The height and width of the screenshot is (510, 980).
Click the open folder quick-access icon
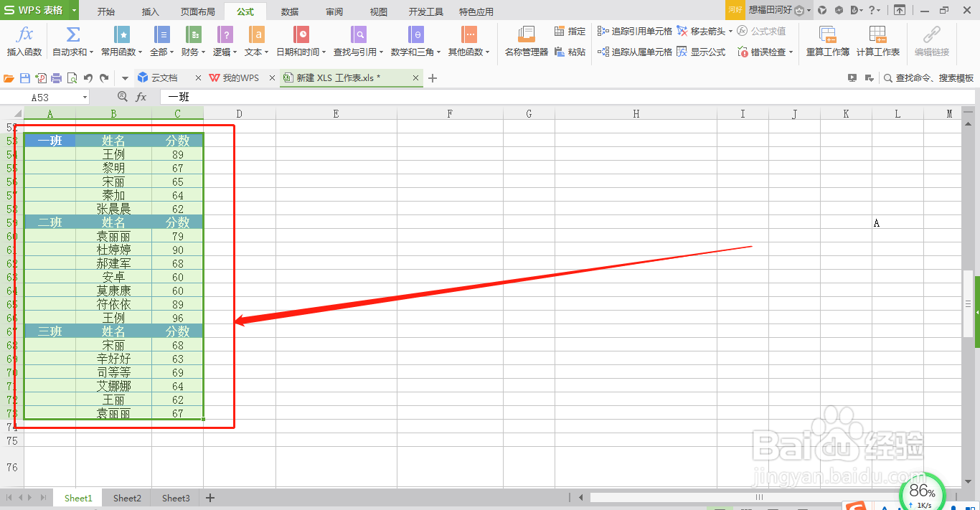click(9, 78)
